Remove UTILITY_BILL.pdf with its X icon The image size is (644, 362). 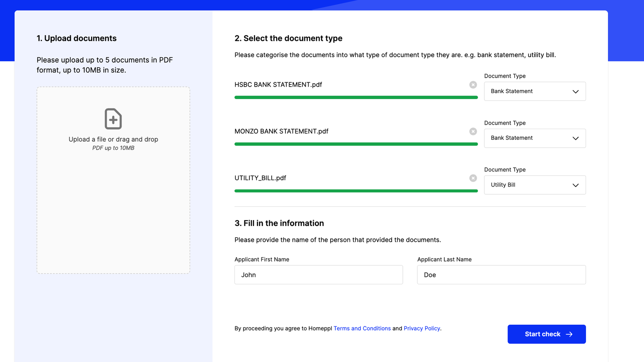click(x=473, y=178)
